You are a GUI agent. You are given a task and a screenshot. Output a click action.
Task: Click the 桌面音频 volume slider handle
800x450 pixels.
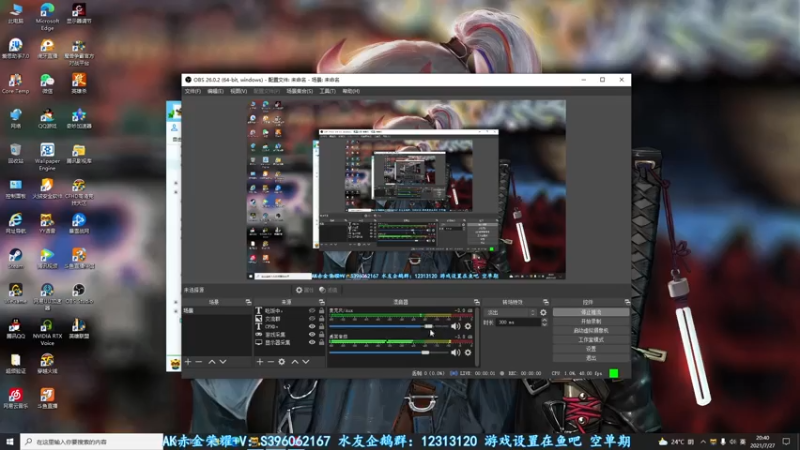tap(425, 353)
